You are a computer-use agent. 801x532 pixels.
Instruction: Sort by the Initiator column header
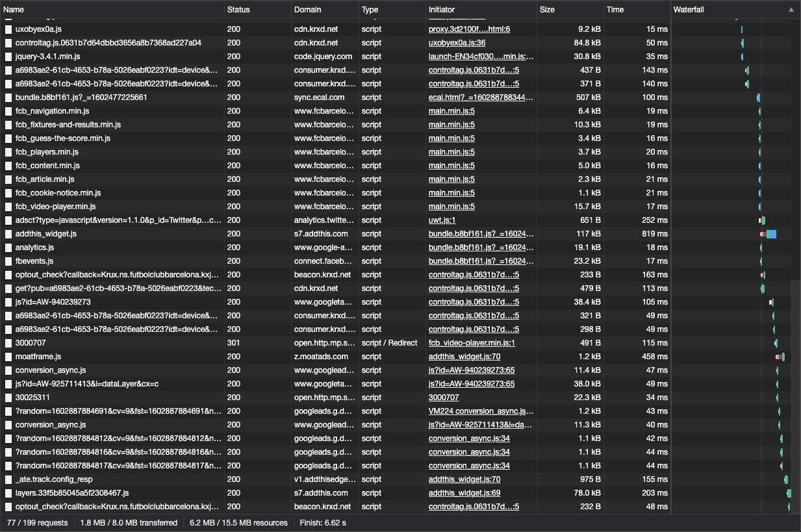coord(481,10)
